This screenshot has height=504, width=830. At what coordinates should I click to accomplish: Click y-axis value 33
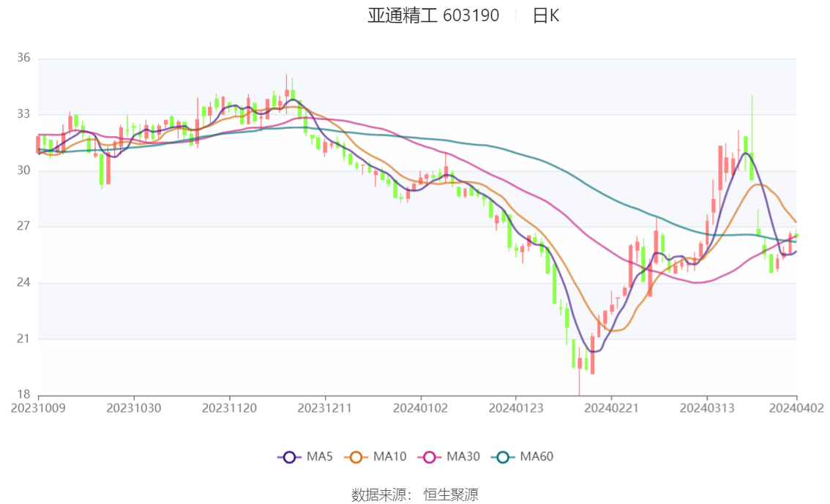tap(23, 113)
